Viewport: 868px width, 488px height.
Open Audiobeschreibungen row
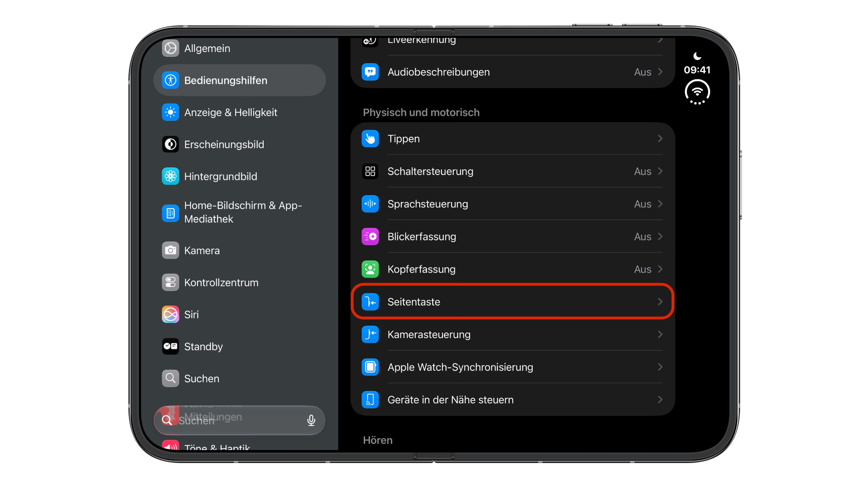(x=512, y=72)
